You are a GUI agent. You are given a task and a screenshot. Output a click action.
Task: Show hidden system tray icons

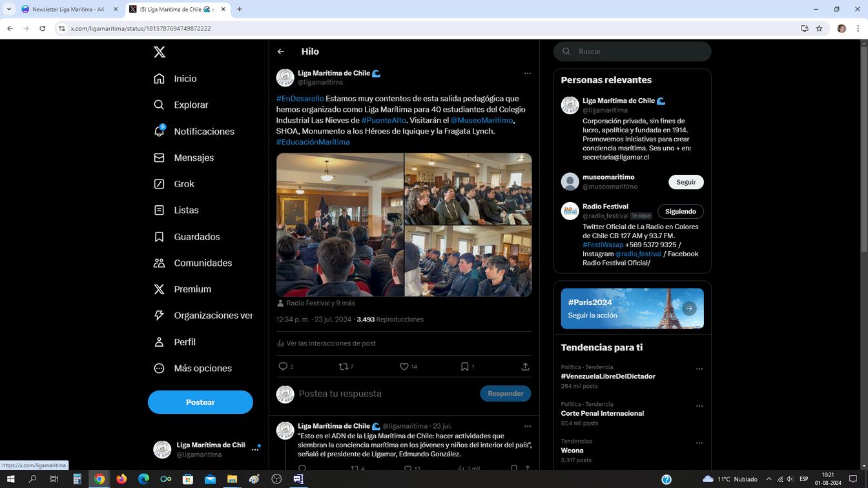769,479
